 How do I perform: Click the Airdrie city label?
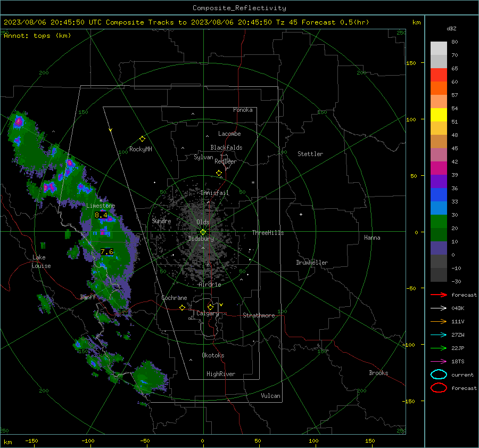coord(210,284)
